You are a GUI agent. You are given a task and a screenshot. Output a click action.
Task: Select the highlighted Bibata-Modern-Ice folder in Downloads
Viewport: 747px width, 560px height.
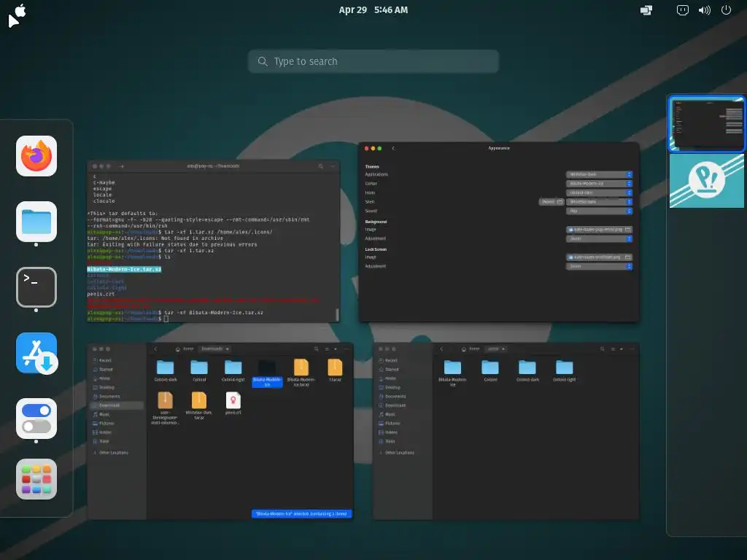[267, 373]
